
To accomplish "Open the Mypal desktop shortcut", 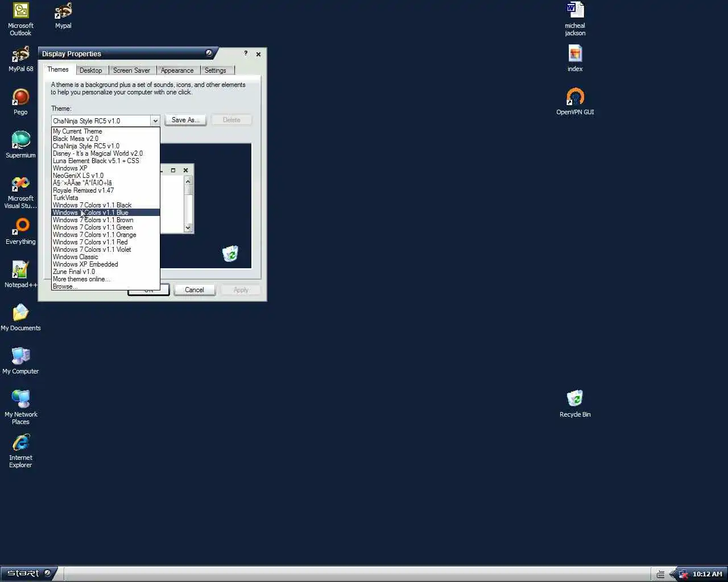I will 63,16.
